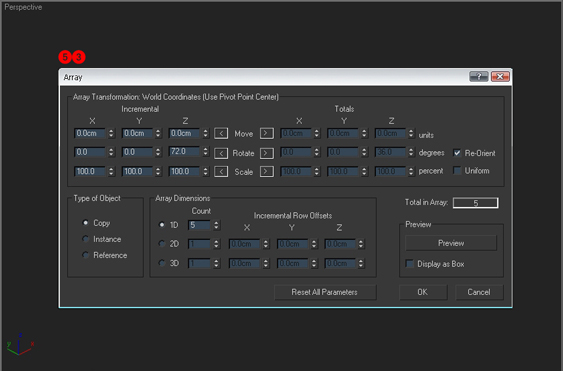
Task: Click incremental Move Y field
Action: (137, 133)
